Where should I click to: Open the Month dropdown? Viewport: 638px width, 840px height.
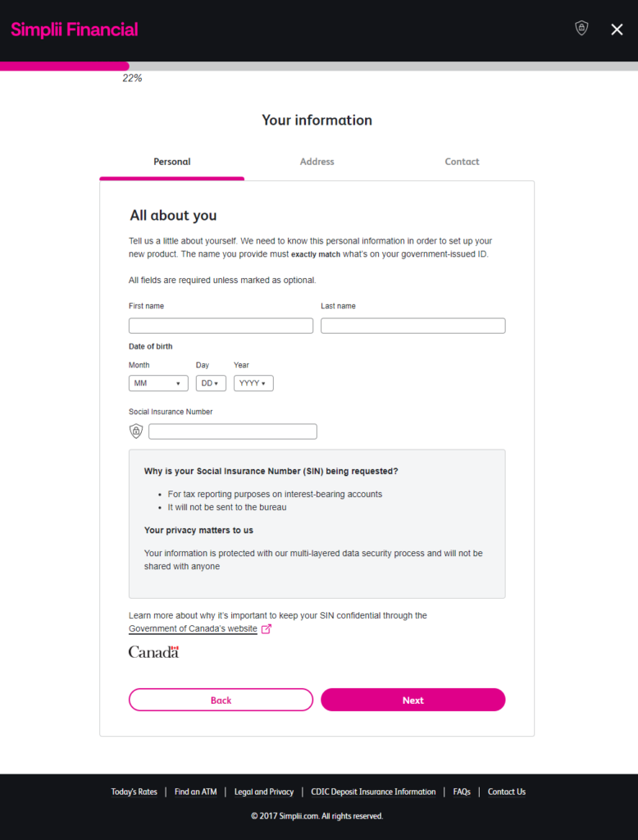(x=158, y=383)
